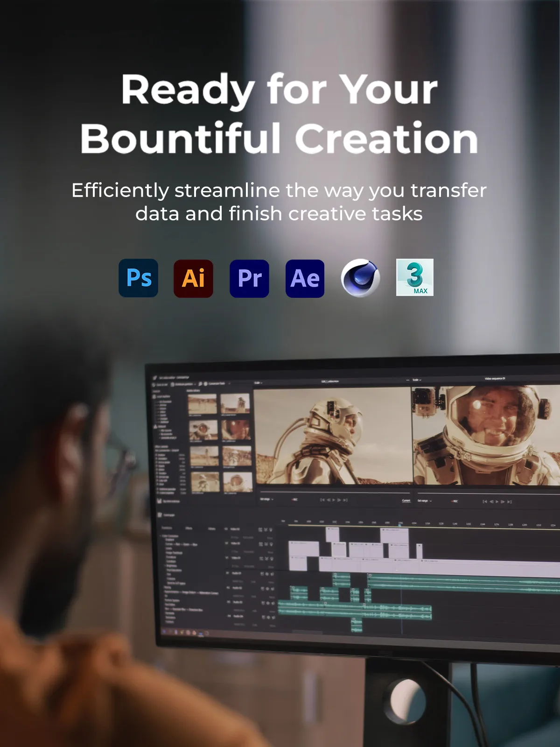Start REC in the Video sequence 01 viewer
Viewport: 560px width, 747px height.
click(455, 501)
